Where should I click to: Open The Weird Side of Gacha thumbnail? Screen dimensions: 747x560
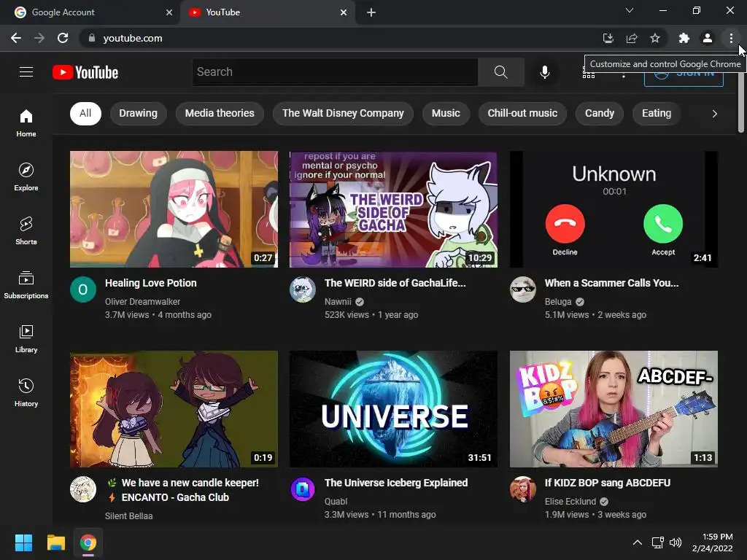(x=393, y=209)
